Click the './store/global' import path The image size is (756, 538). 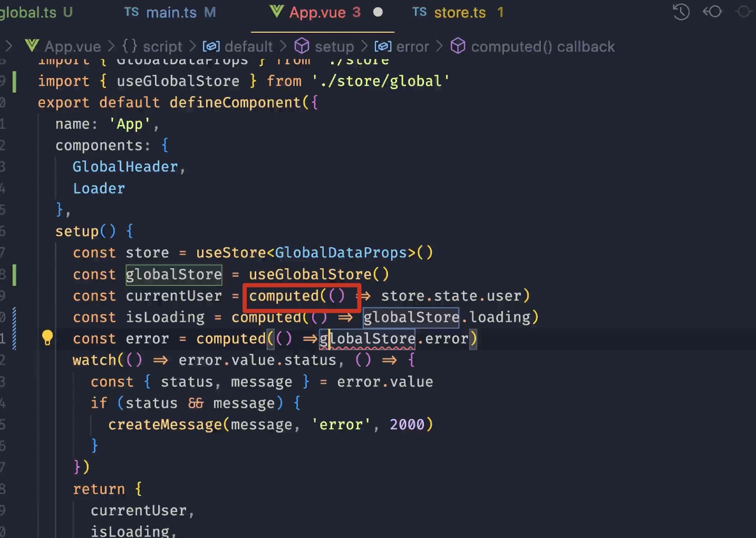[x=381, y=81]
